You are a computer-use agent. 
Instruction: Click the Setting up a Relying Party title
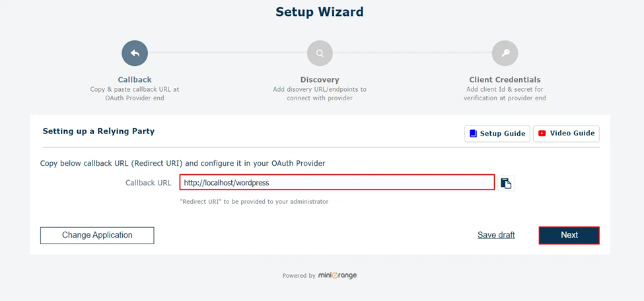(x=98, y=131)
